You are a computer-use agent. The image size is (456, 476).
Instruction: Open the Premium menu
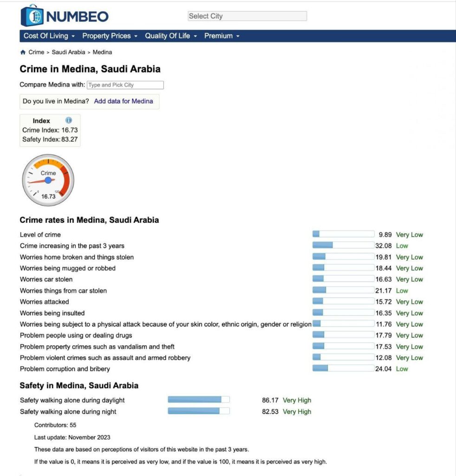click(221, 36)
